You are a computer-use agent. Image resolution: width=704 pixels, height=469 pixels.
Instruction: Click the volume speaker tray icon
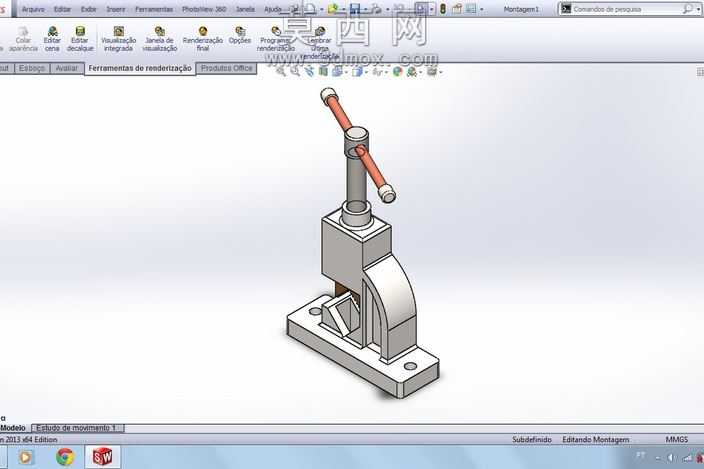coord(671,457)
